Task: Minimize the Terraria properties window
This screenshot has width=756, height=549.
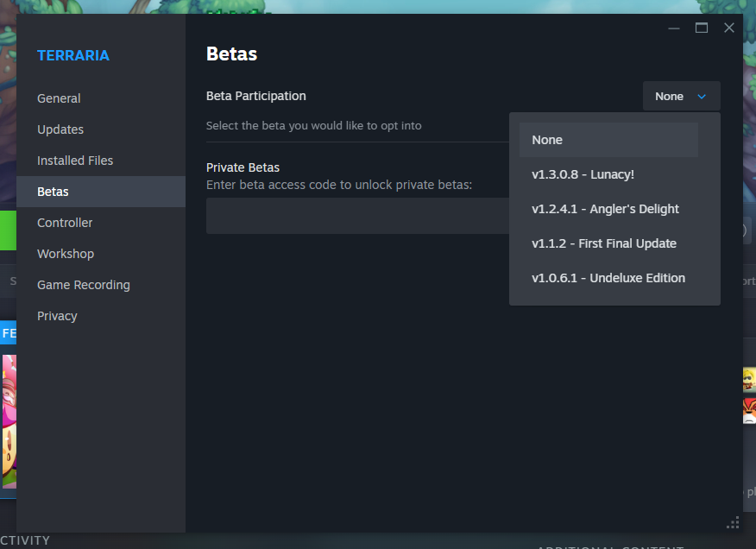Action: point(674,28)
